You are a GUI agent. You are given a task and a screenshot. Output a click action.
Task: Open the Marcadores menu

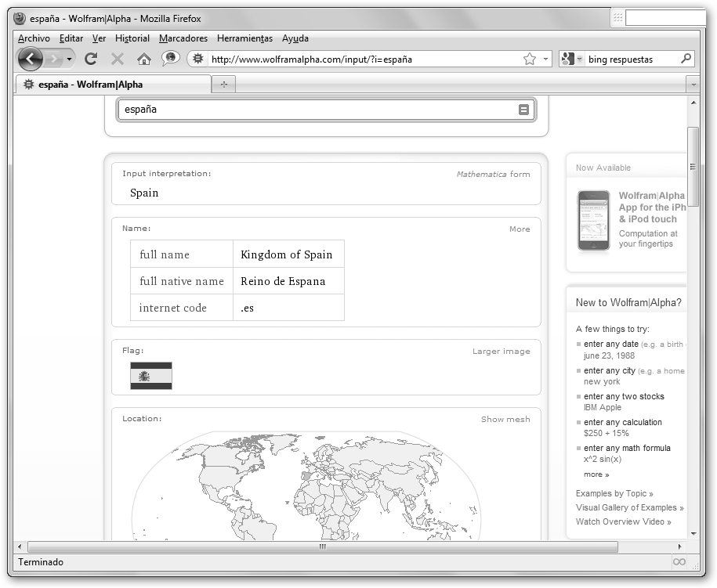coord(183,38)
